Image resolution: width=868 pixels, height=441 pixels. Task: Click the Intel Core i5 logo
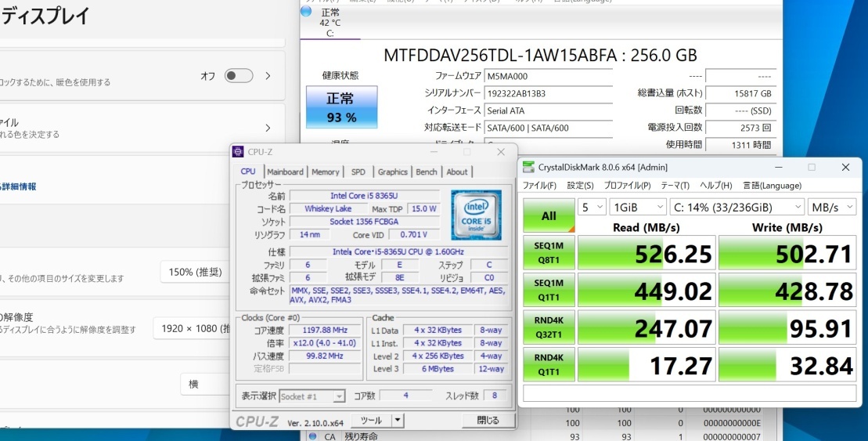(476, 214)
